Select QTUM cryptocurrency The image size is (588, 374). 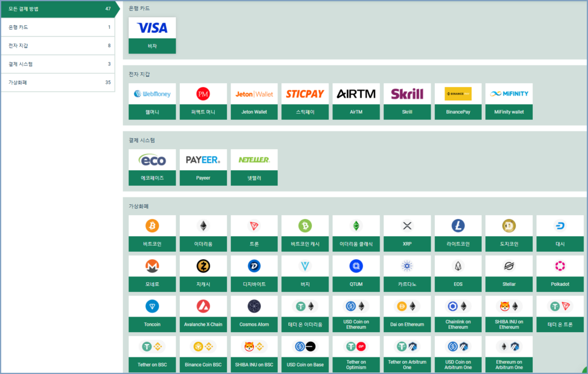pos(356,274)
